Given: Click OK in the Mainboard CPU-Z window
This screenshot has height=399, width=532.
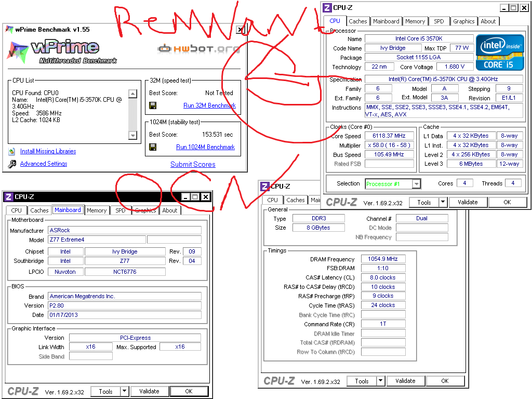Looking at the screenshot, I should pos(189,391).
